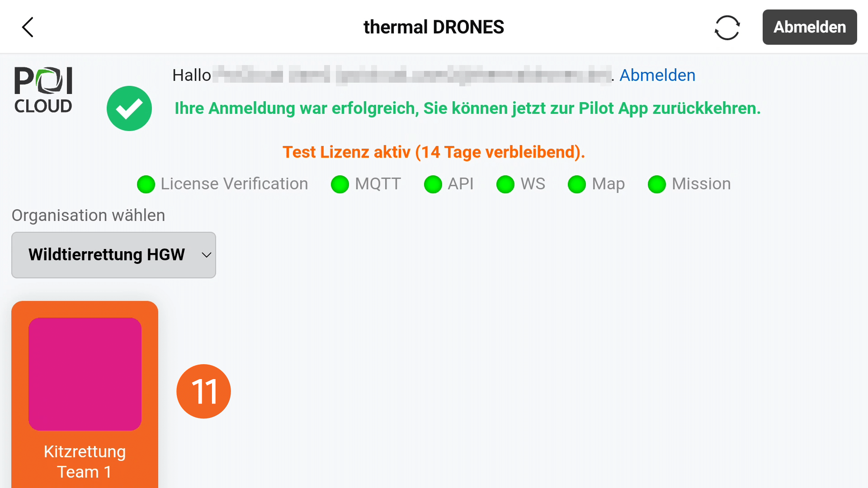Tap the orange 11 count badge
868x488 pixels.
pyautogui.click(x=203, y=391)
